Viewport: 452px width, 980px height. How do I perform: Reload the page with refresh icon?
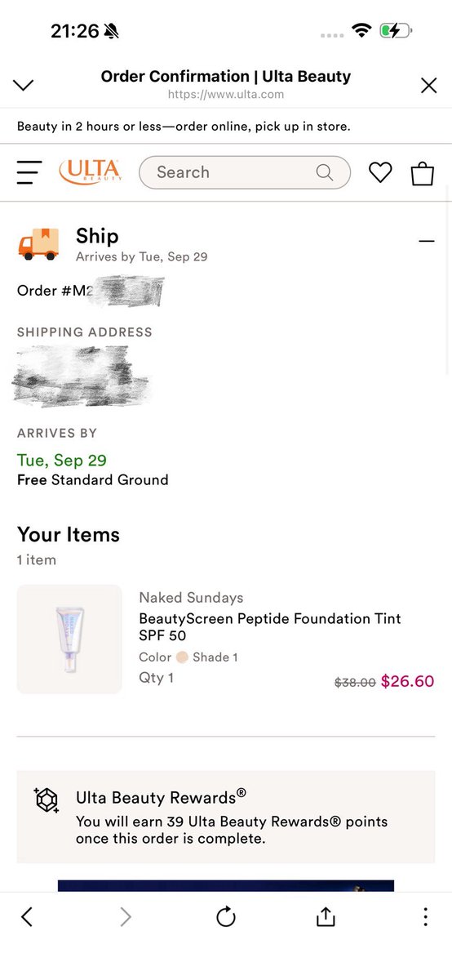coord(226,917)
